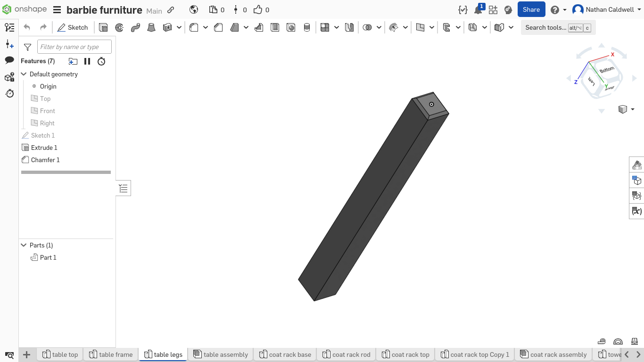The height and width of the screenshot is (362, 644).
Task: Collapse the Parts (1) section
Action: coord(24,245)
